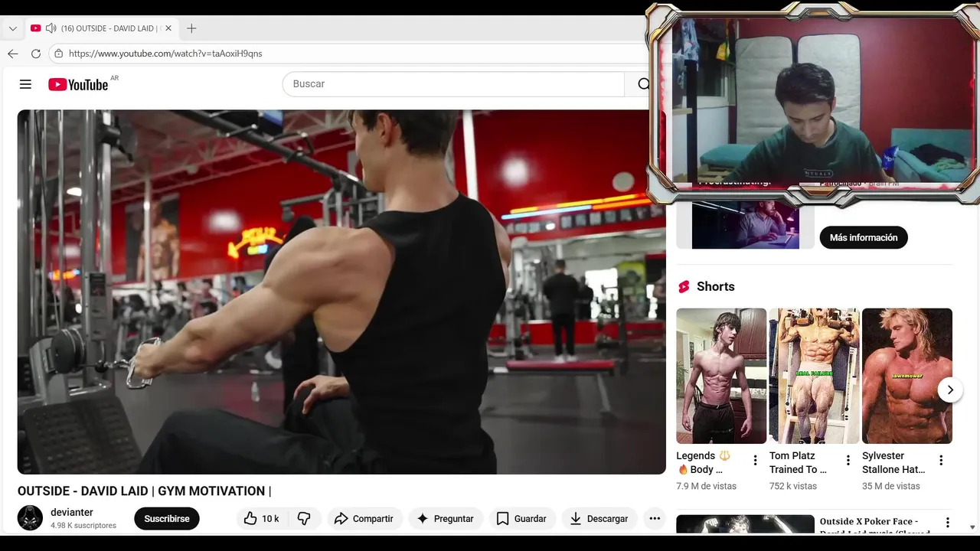The width and height of the screenshot is (980, 551).
Task: Click the Preguntar ask button
Action: click(446, 518)
